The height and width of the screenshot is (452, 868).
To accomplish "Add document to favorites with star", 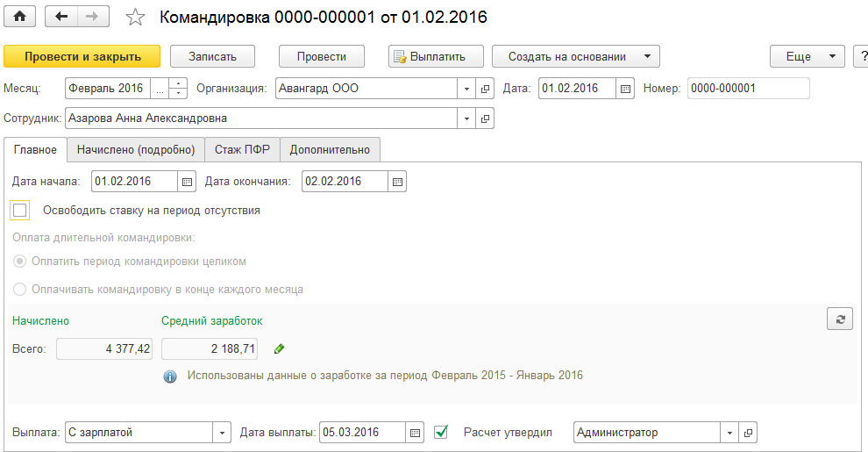I will (x=135, y=18).
